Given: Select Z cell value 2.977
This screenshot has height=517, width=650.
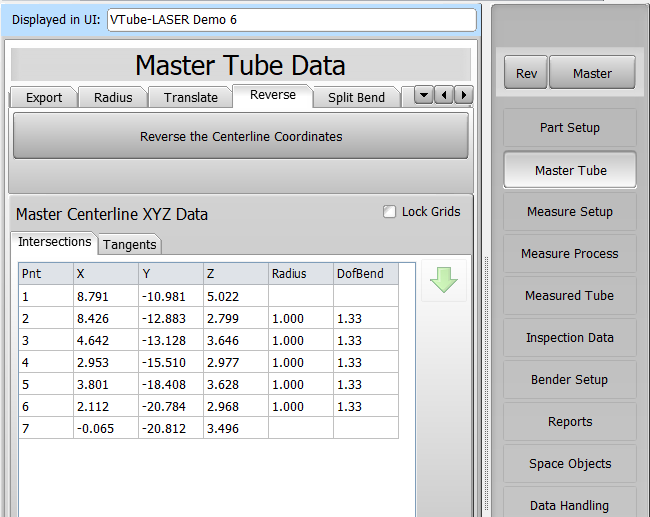Looking at the screenshot, I should pyautogui.click(x=236, y=362).
